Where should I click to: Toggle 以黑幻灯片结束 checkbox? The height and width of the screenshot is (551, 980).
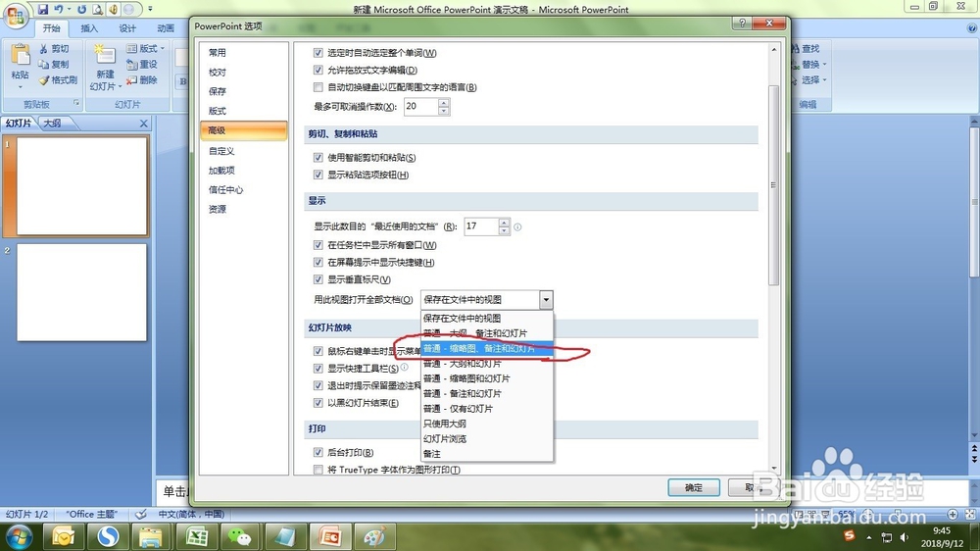[318, 403]
